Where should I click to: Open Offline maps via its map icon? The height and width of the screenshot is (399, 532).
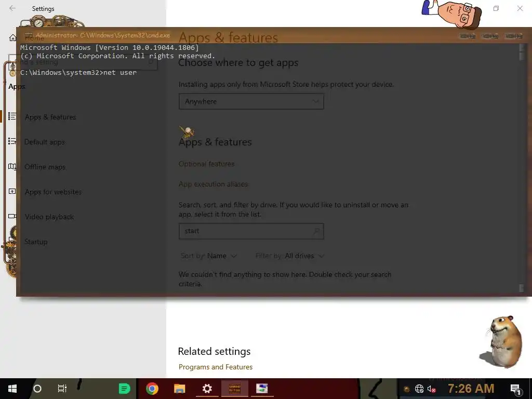click(x=12, y=166)
